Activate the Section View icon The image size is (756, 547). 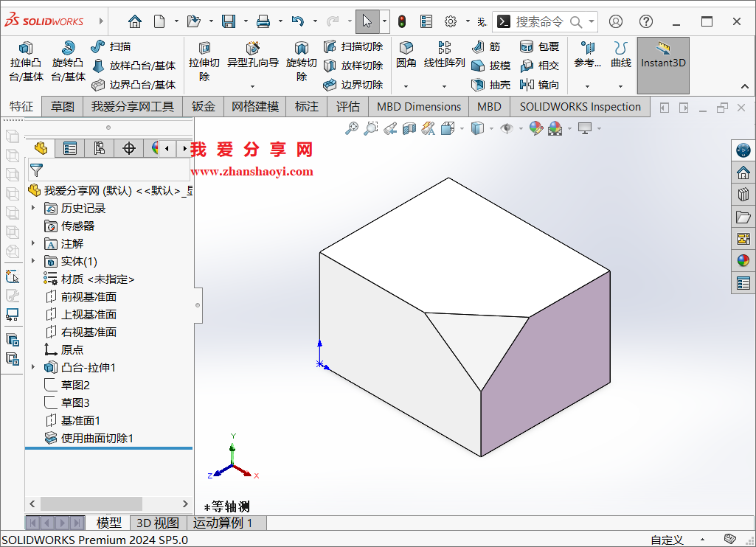pyautogui.click(x=409, y=128)
